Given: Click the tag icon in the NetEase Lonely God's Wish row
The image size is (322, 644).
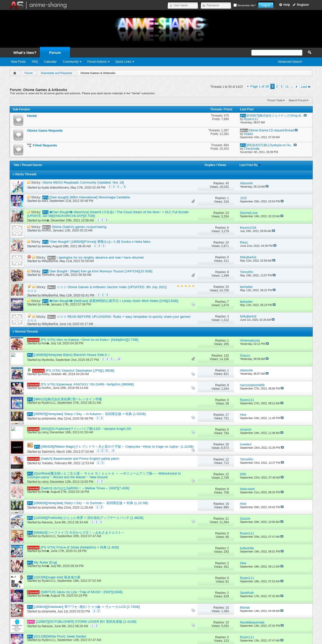Looking at the screenshot, I should click(x=193, y=304).
